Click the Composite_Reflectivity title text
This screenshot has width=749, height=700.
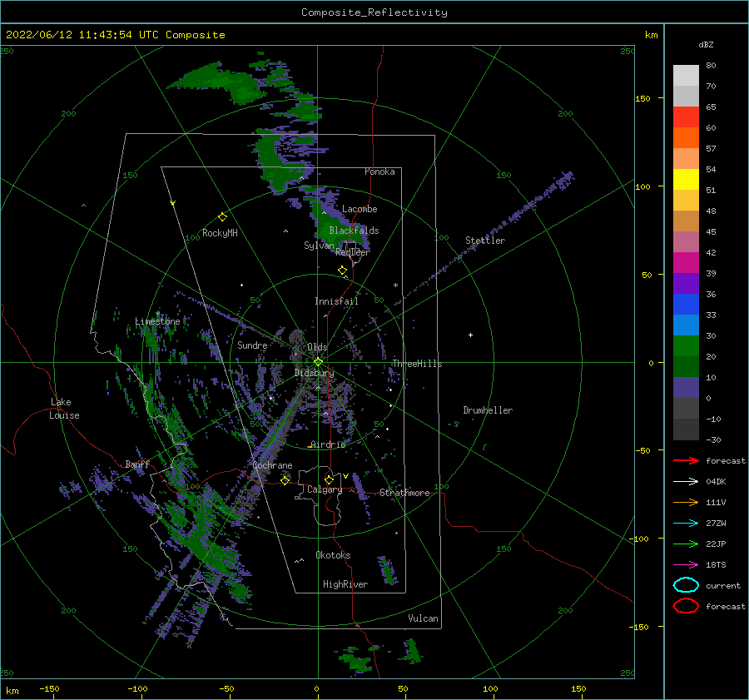coord(374,12)
